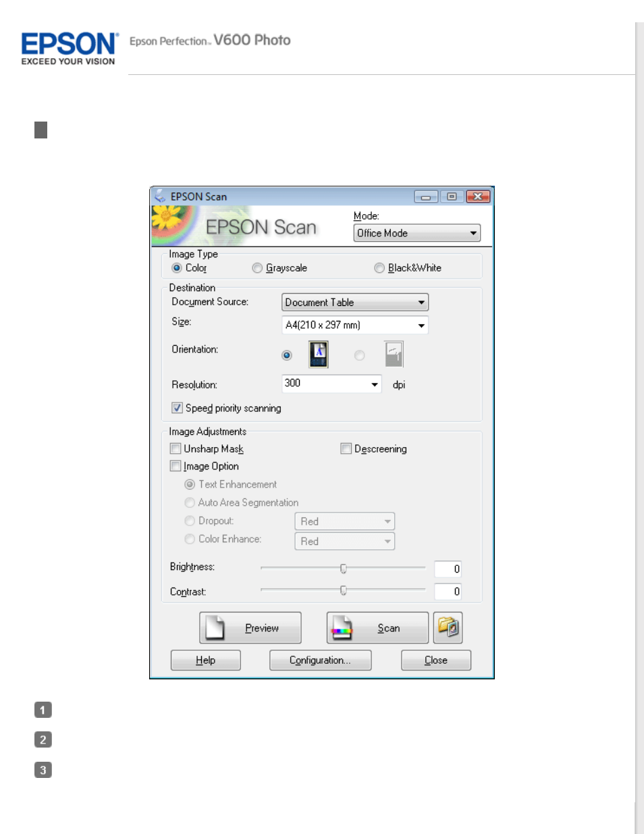Select the portrait orientation document icon
Image resolution: width=644 pixels, height=834 pixels.
click(x=319, y=354)
